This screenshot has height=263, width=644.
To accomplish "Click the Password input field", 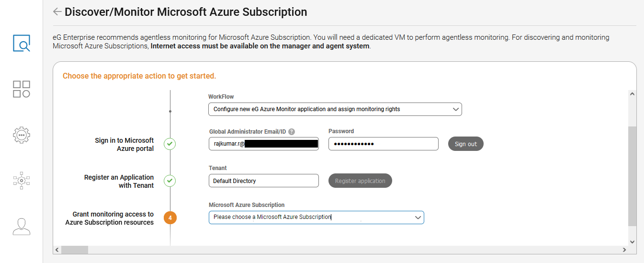I will click(383, 144).
